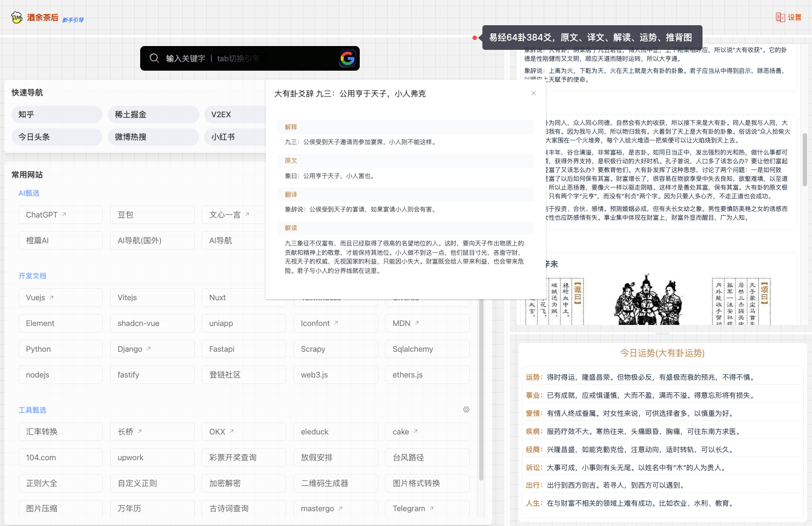Viewport: 812px width, 526px height.
Task: Click the external-link arrow beside Telegram
Action: (432, 507)
